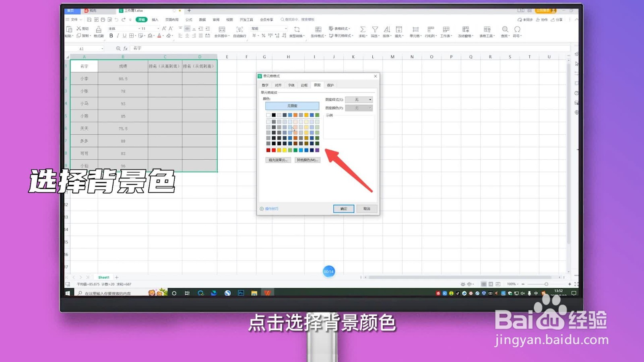Screen dimensions: 644x362
Task: Open the Pattern Color (图案颜色) dropdown
Action: [x=359, y=108]
